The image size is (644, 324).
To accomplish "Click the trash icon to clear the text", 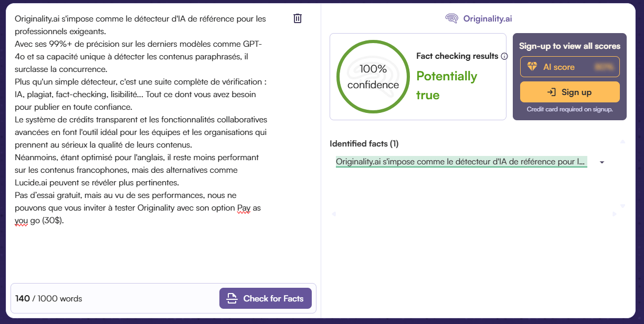I will pos(298,18).
